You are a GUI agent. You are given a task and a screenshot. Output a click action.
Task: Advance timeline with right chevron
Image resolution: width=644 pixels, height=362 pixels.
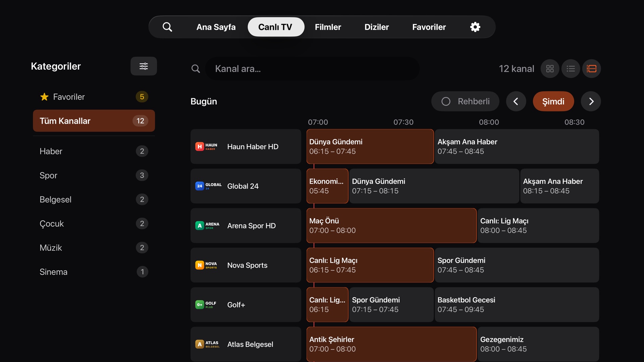click(x=591, y=101)
